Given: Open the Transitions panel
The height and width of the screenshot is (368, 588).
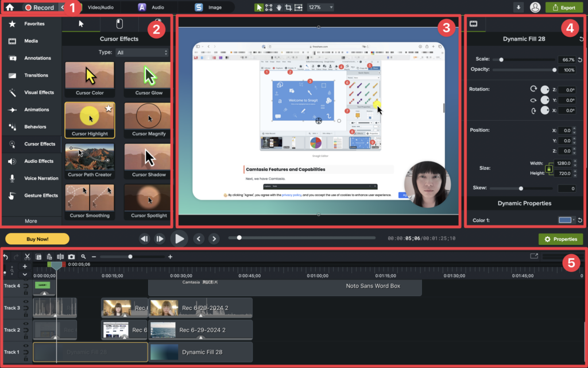Looking at the screenshot, I should pyautogui.click(x=32, y=75).
